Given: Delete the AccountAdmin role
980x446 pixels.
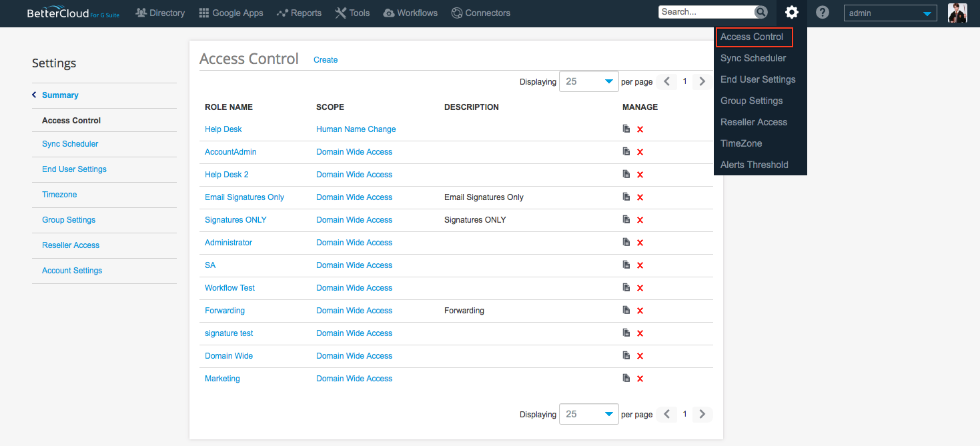Looking at the screenshot, I should coord(640,152).
